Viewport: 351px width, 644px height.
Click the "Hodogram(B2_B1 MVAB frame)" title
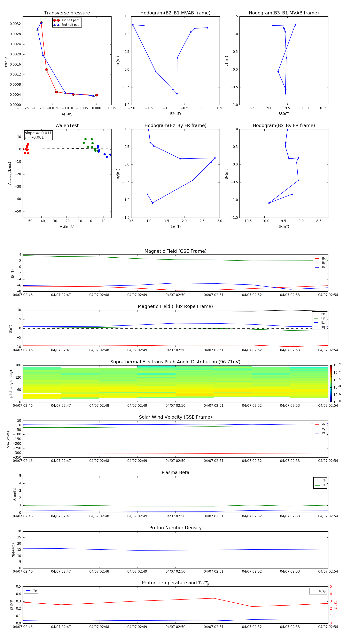click(x=175, y=13)
